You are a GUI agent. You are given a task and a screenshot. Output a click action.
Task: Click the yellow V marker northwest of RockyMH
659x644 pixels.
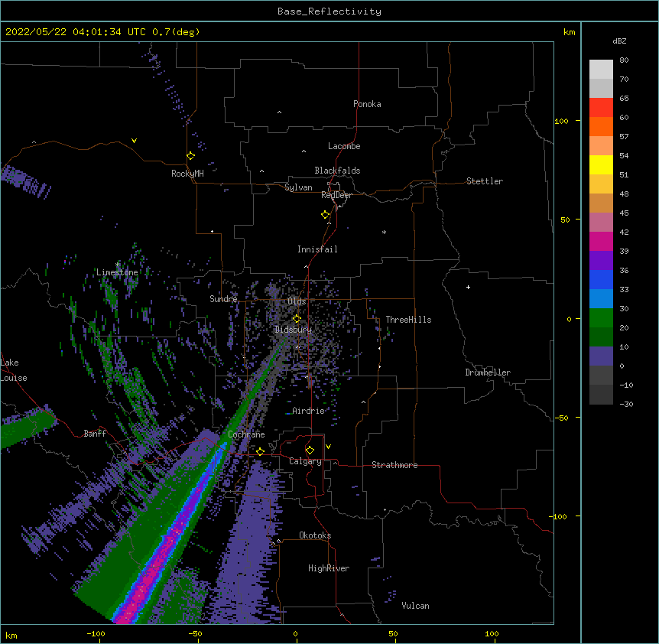[x=134, y=141]
